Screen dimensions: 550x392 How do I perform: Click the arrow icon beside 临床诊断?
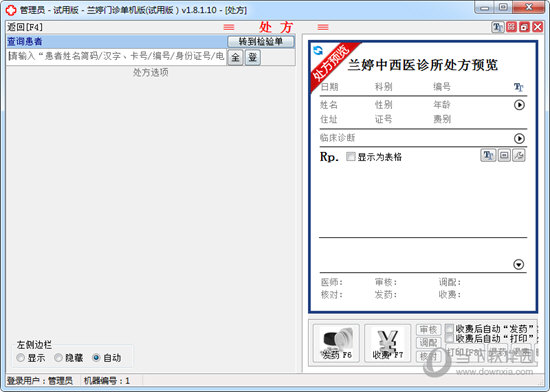[x=519, y=138]
